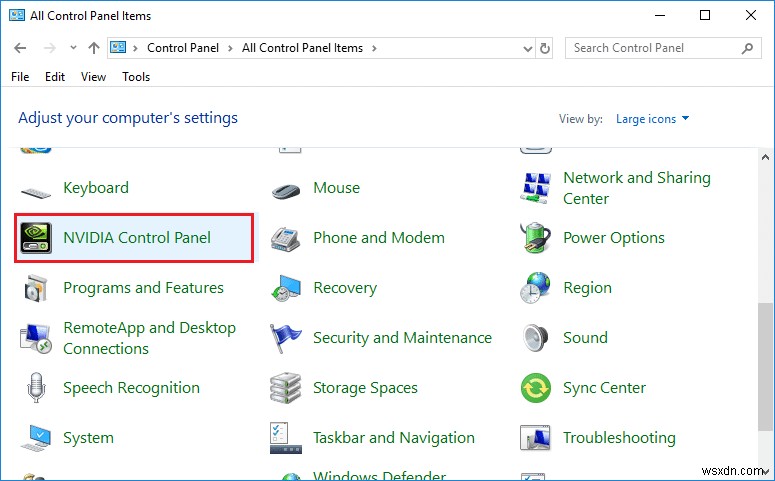This screenshot has width=775, height=481.
Task: Refresh the Control Panel address bar
Action: pyautogui.click(x=545, y=48)
